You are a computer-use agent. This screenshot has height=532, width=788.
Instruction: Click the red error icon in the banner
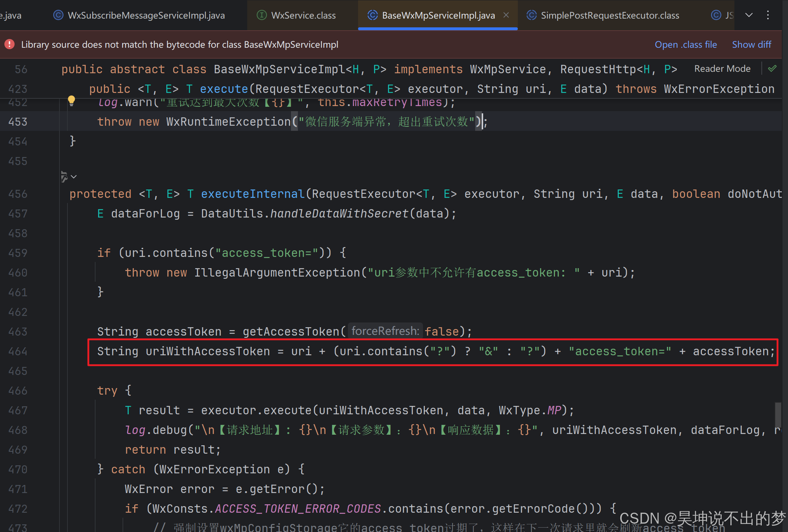tap(9, 44)
